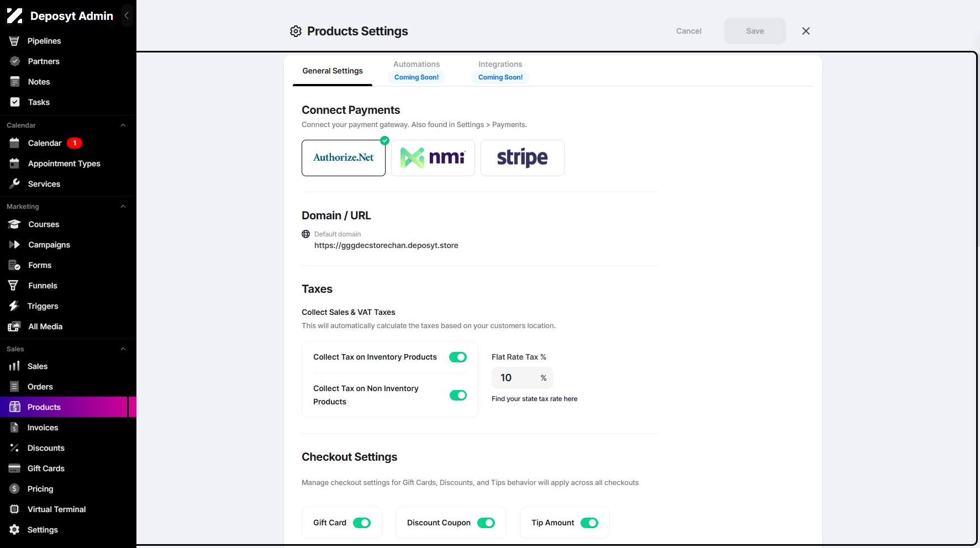Image resolution: width=980 pixels, height=548 pixels.
Task: Collapse the sidebar with the arrow button
Action: pos(127,16)
